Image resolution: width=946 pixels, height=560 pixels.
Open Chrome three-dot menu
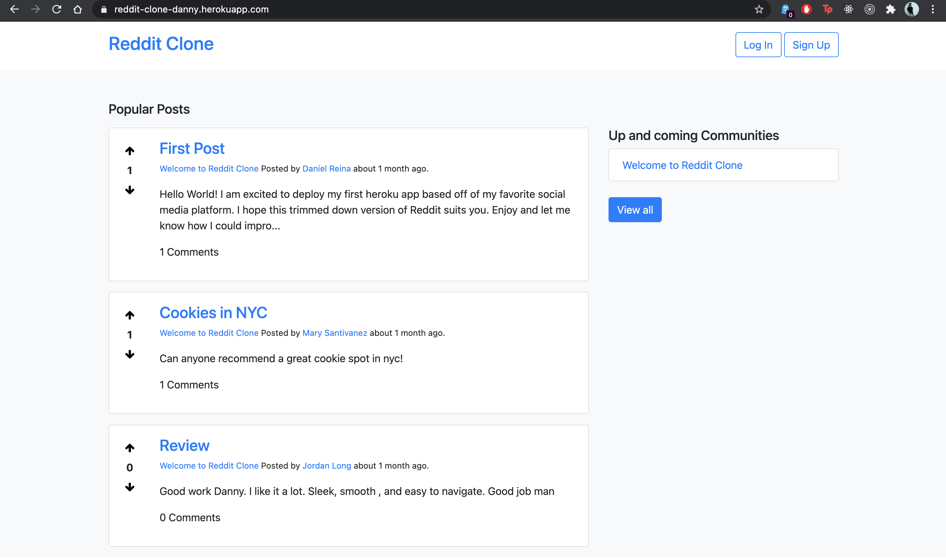[933, 10]
